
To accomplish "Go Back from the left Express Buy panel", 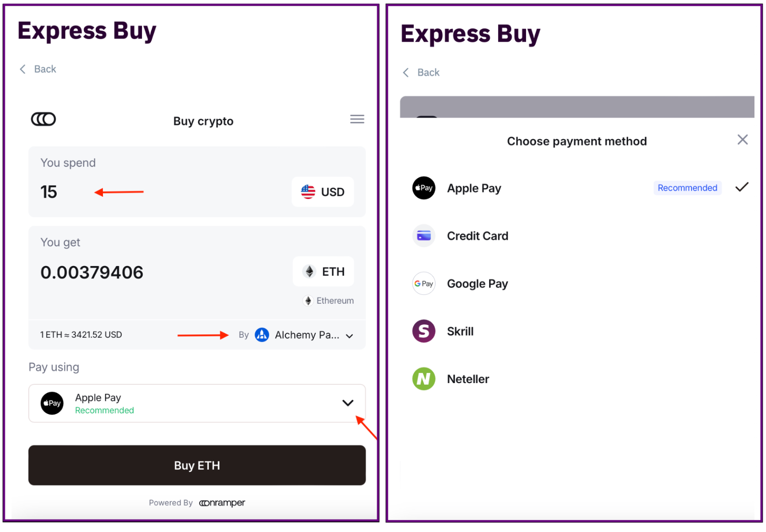I will 39,69.
